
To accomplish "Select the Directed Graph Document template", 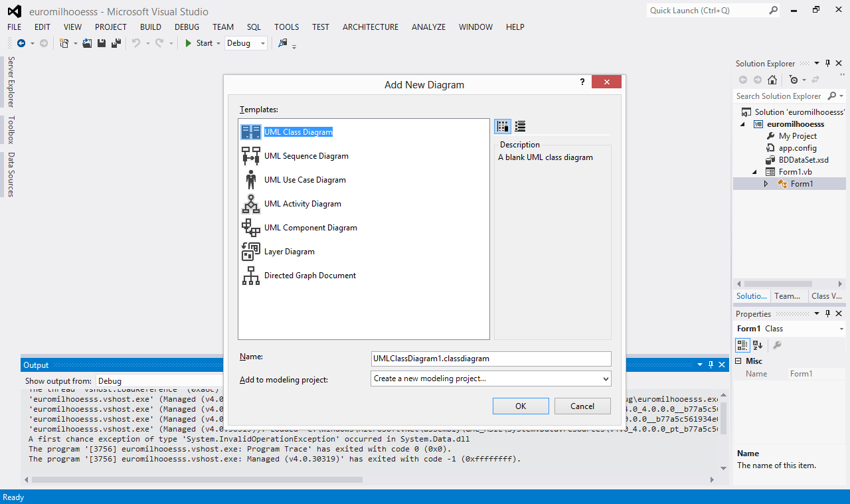I will click(309, 276).
